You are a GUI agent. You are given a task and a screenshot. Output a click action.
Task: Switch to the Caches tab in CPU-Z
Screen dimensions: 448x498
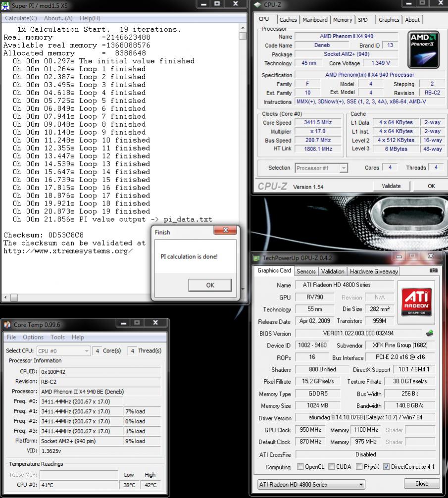pyautogui.click(x=288, y=20)
